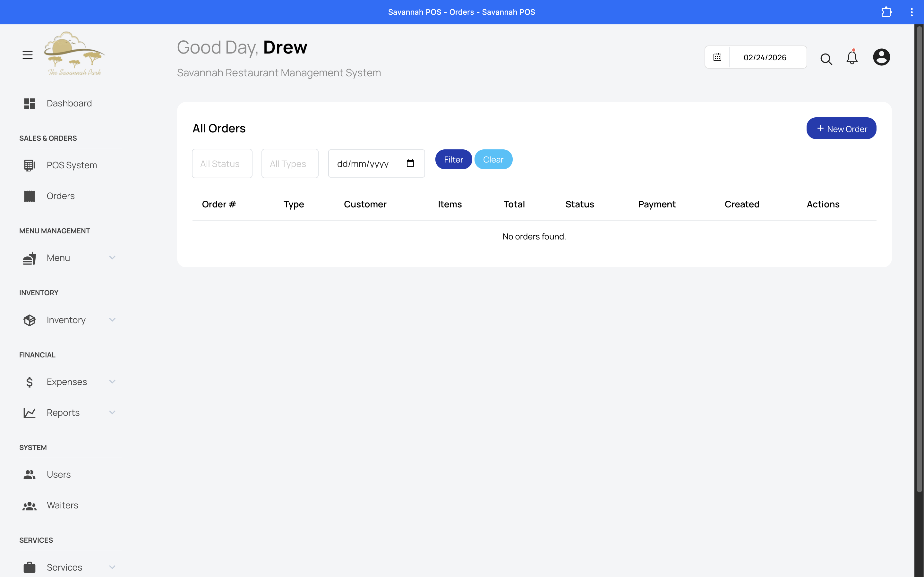Open the user account avatar menu
The height and width of the screenshot is (577, 924).
882,57
